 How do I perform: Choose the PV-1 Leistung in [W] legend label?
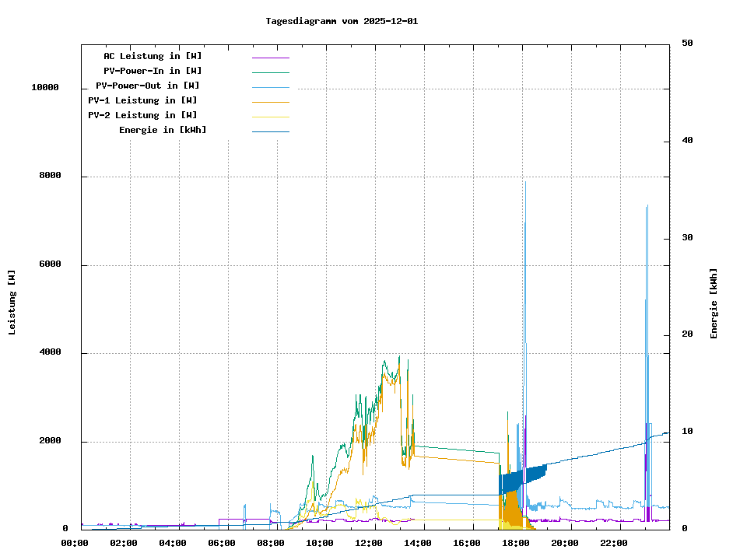[x=142, y=100]
